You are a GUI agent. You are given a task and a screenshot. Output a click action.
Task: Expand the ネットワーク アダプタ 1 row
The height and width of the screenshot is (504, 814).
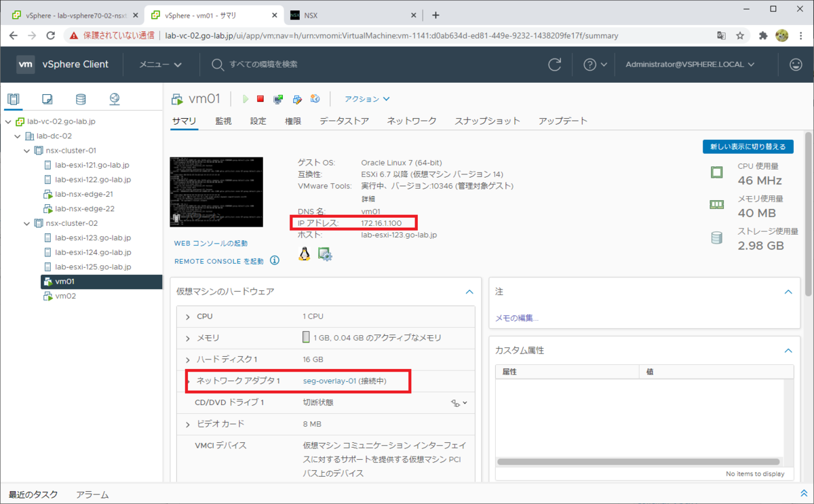[188, 381]
